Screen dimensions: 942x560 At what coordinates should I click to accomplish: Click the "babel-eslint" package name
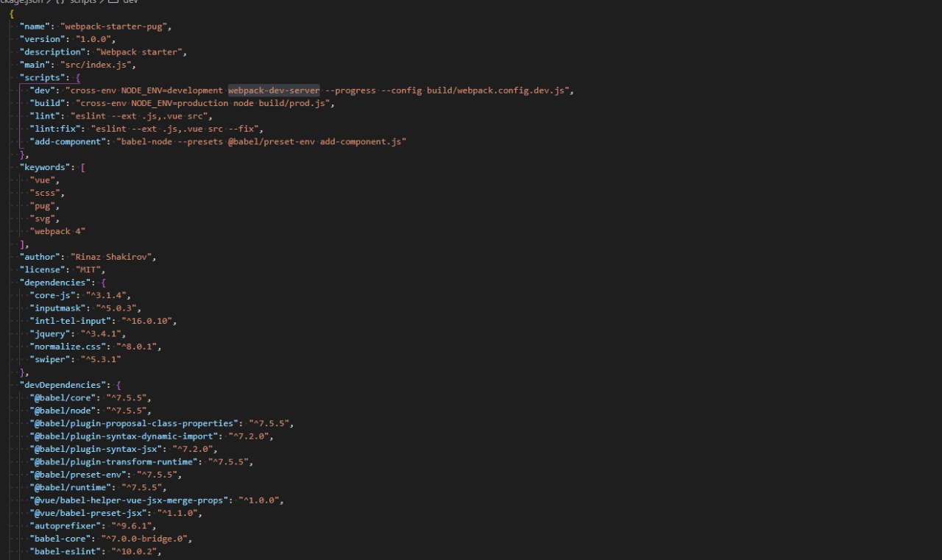(x=65, y=551)
